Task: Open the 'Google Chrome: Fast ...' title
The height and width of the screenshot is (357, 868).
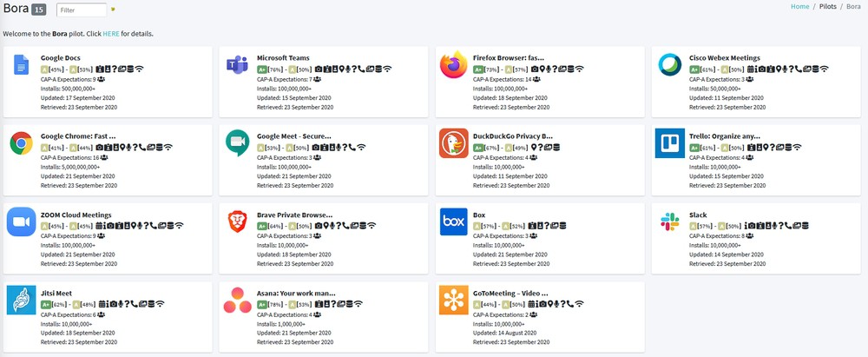Action: point(78,136)
